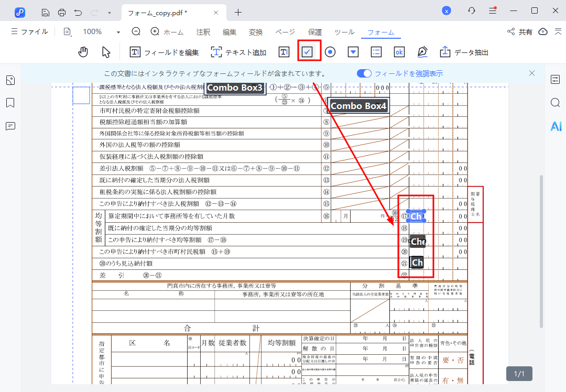This screenshot has width=566, height=392.
Task: Select the Digital Signature field tool
Action: click(x=422, y=51)
